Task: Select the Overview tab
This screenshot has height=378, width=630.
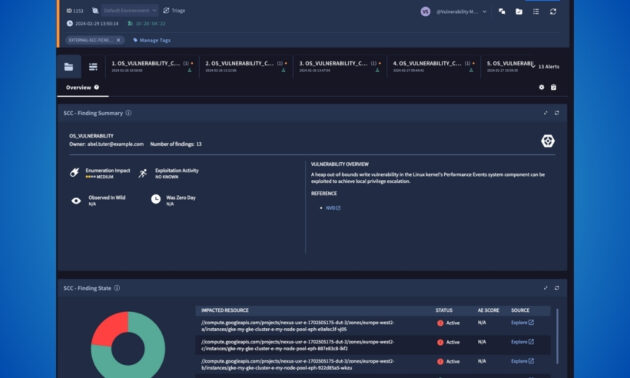Action: pyautogui.click(x=82, y=88)
